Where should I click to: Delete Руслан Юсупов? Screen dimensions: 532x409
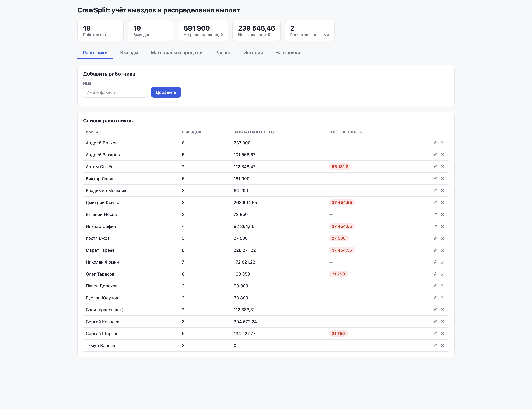point(443,298)
